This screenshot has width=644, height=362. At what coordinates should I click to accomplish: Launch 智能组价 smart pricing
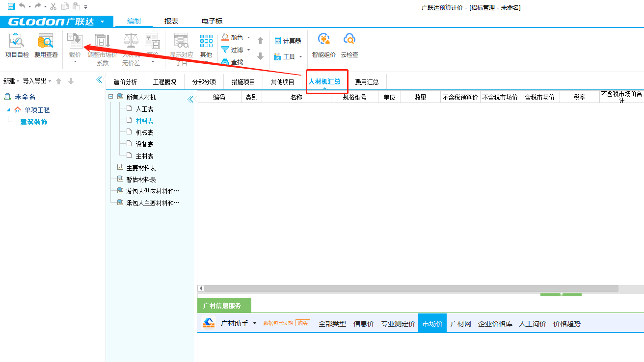pyautogui.click(x=324, y=45)
